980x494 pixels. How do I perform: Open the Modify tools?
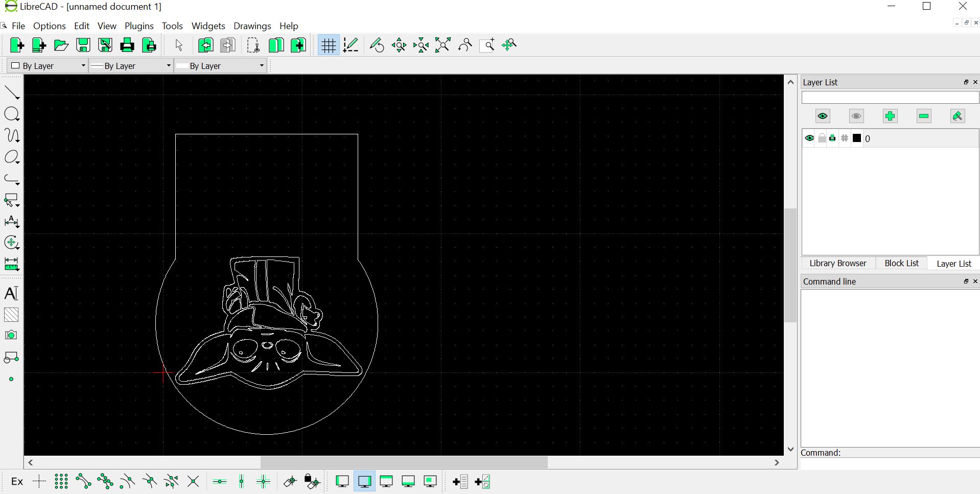click(x=12, y=243)
